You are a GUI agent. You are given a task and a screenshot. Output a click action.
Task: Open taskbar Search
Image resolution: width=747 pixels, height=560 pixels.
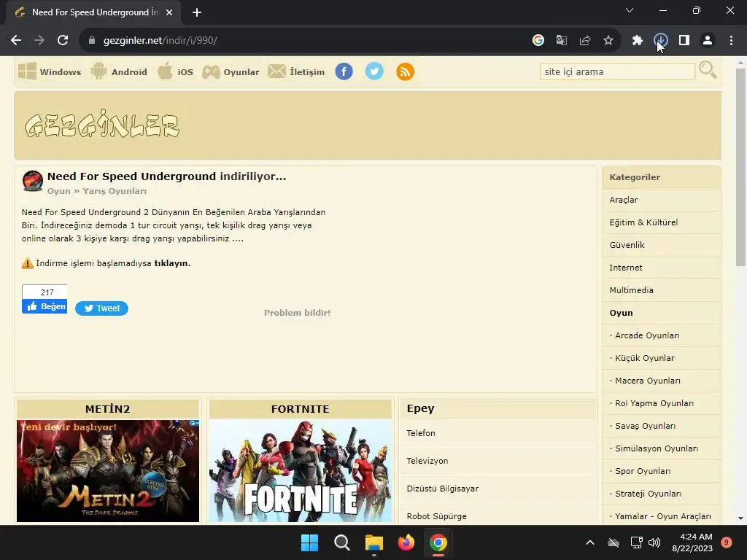tap(341, 542)
